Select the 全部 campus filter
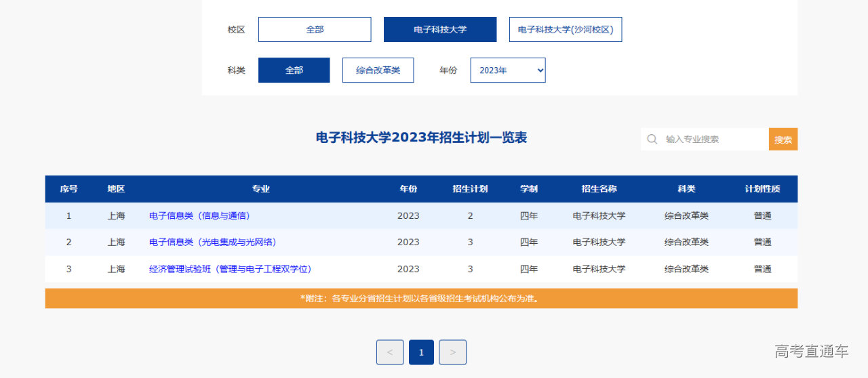Screen dimensions: 868x378 [315, 30]
